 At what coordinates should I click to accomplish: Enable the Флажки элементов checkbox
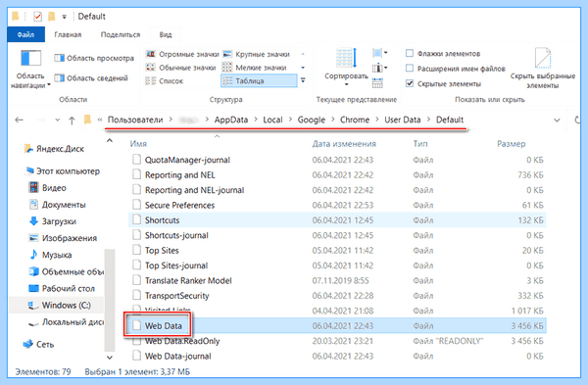coord(410,53)
